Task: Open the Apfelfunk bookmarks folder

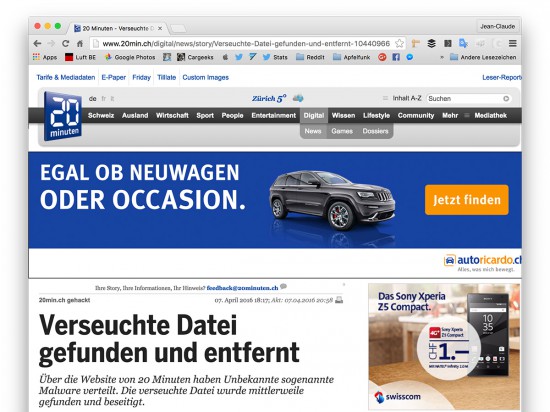Action: [351, 57]
